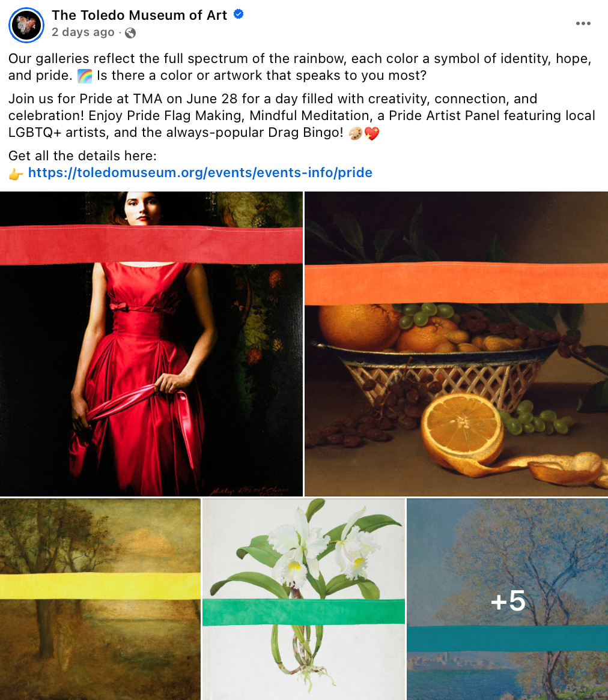Click the sparkling heart emoji
Viewport: 608px width, 700px height.
[372, 133]
